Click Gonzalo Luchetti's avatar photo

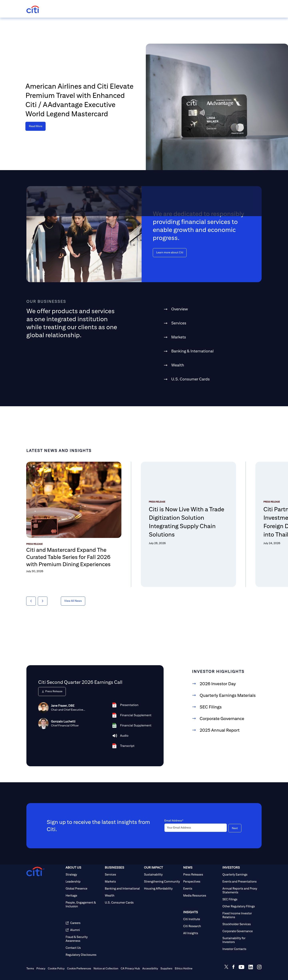[43, 723]
